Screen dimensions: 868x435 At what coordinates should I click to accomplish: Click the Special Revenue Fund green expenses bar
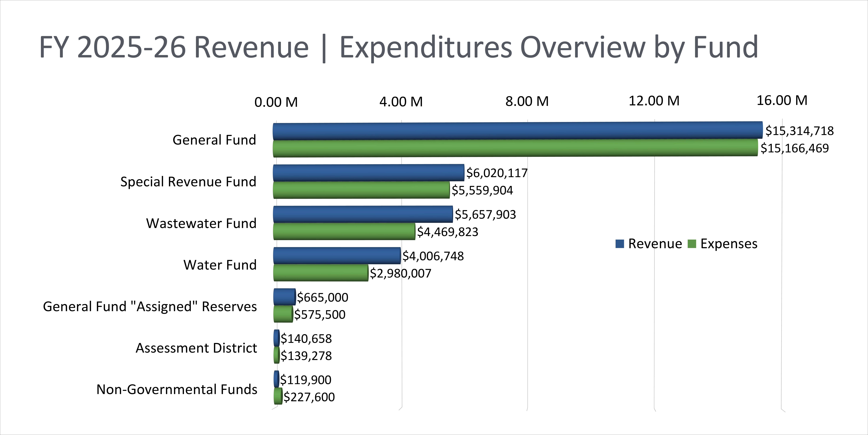pos(361,190)
